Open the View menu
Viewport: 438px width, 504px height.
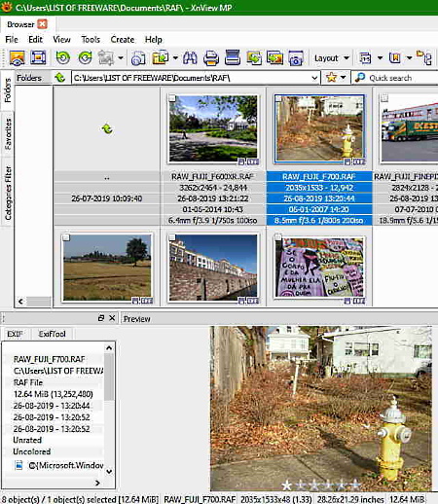tap(61, 40)
